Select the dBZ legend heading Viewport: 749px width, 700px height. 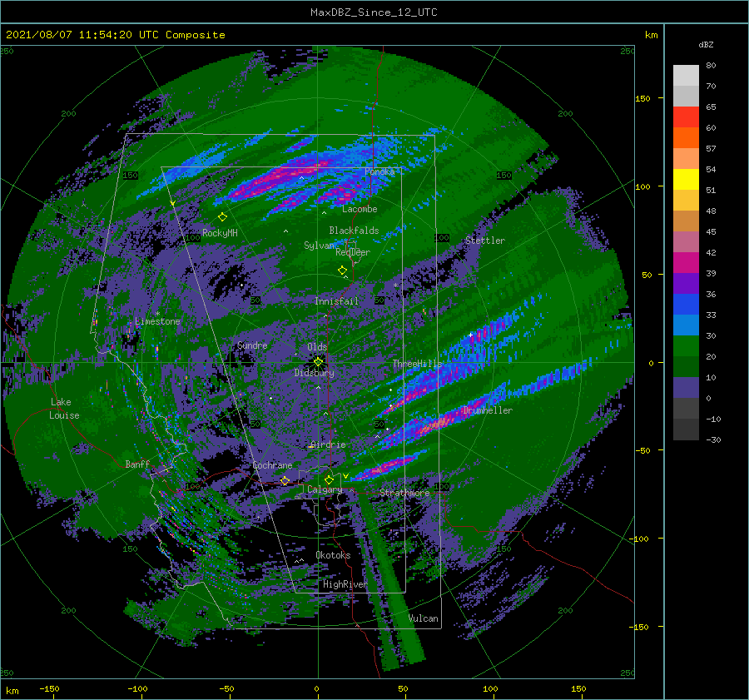(x=706, y=45)
